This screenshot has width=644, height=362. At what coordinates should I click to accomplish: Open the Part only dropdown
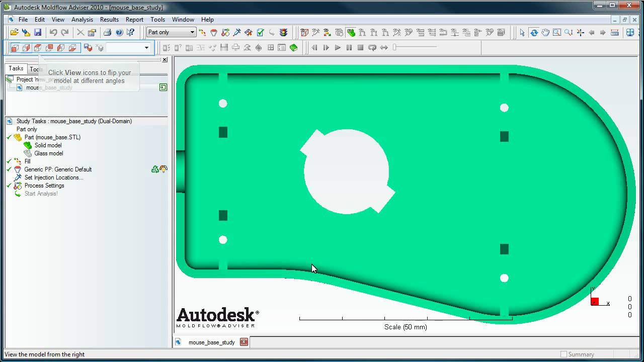pos(171,32)
